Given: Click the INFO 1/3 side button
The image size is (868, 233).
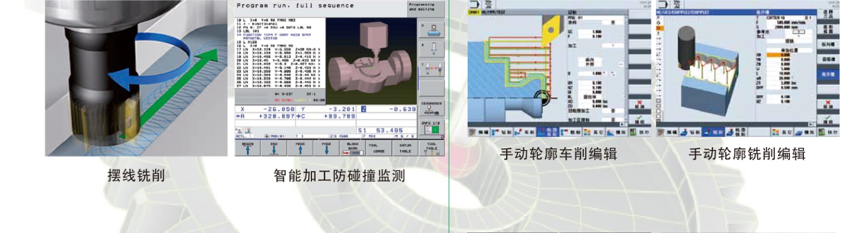Looking at the screenshot, I should [431, 128].
